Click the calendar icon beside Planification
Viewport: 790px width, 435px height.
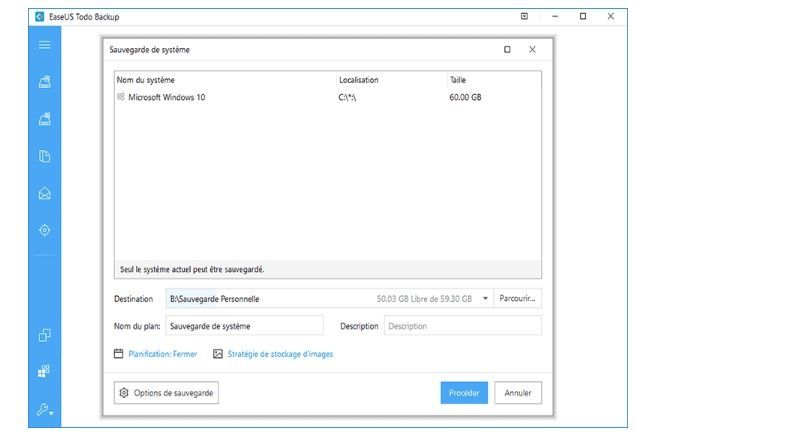118,353
